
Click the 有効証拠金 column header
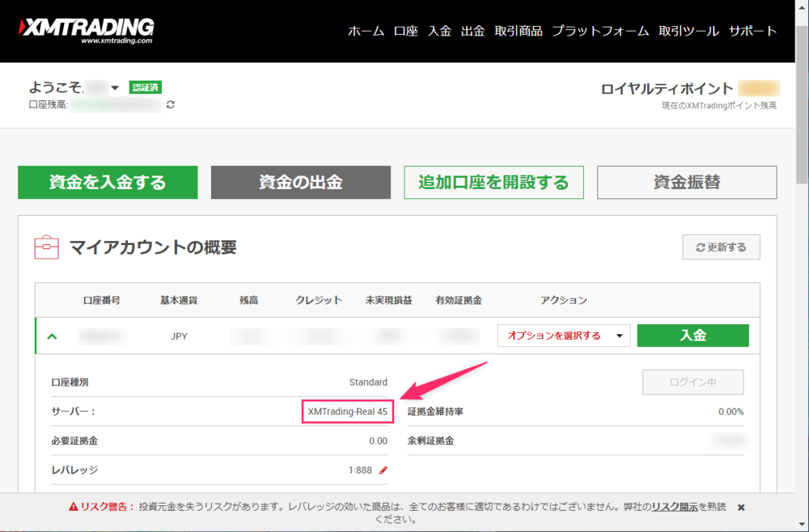(x=459, y=300)
